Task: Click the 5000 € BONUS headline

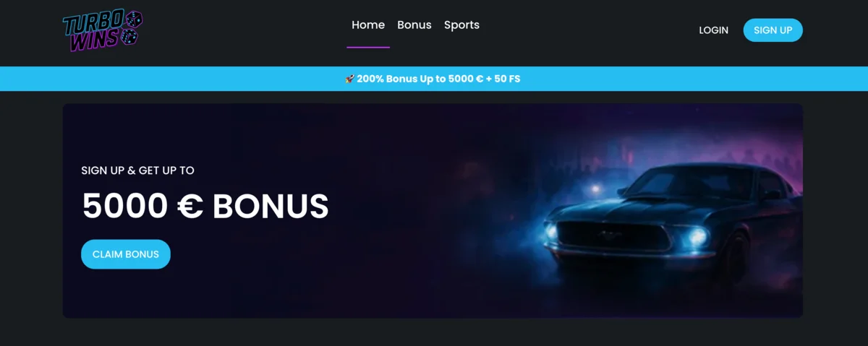Action: click(205, 207)
